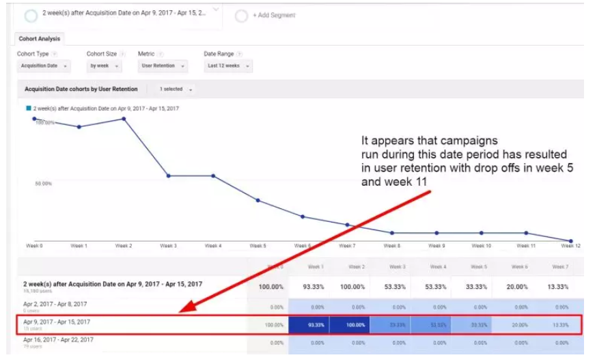597x364 pixels.
Task: Click the Cohort Type help icon
Action: (55, 53)
